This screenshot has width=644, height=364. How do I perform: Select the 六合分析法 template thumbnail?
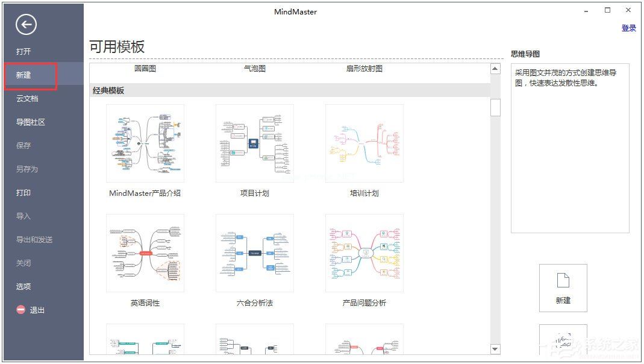(x=254, y=253)
